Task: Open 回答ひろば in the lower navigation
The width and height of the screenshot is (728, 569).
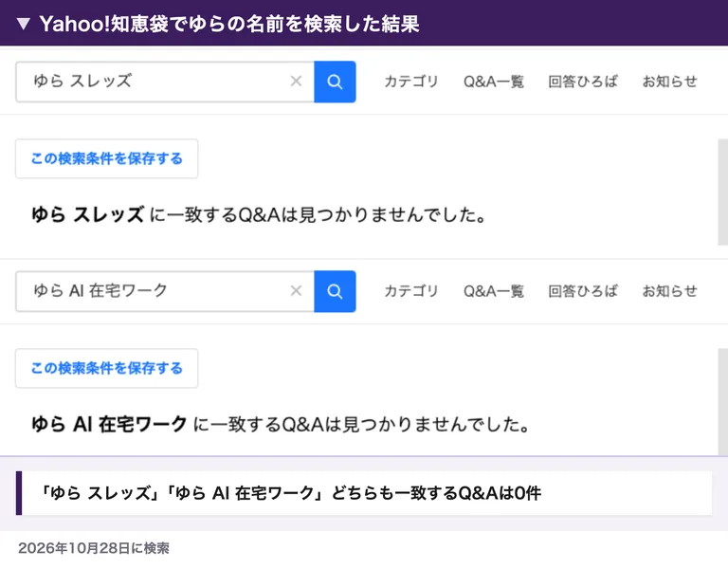Action: [x=583, y=291]
